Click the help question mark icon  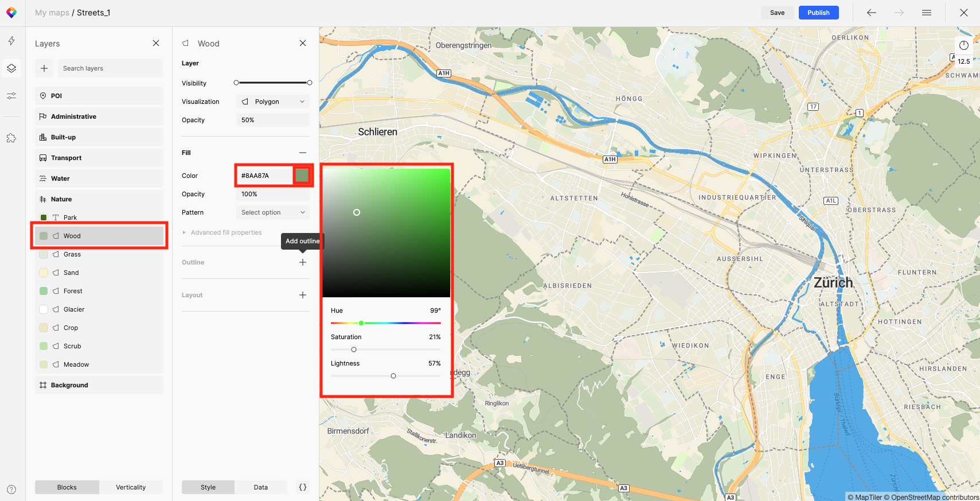[x=11, y=490]
